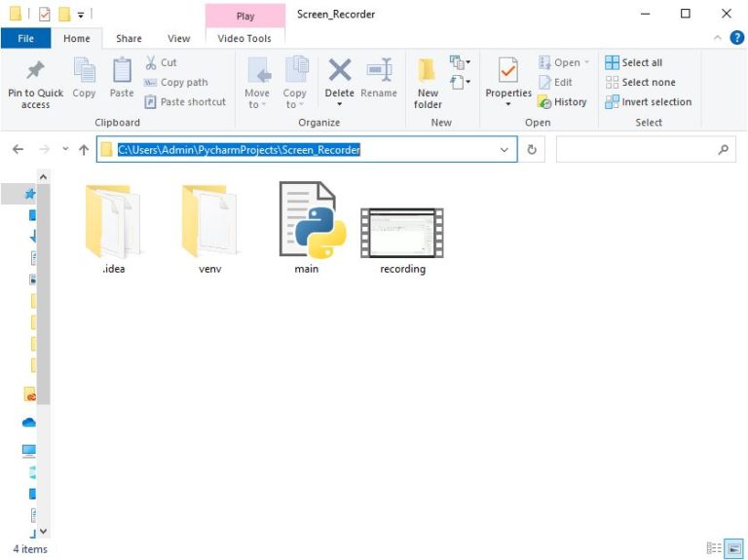Click sidebar scrollbar up arrow
This screenshot has height=560, width=748.
43,177
